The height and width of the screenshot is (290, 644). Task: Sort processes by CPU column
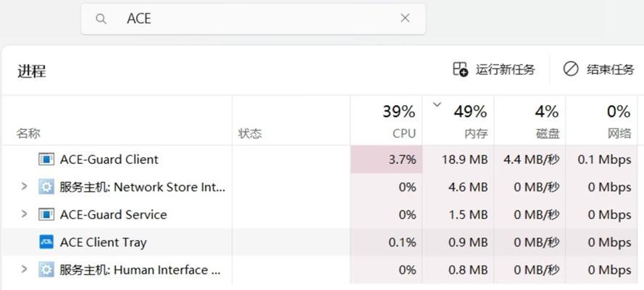point(386,121)
